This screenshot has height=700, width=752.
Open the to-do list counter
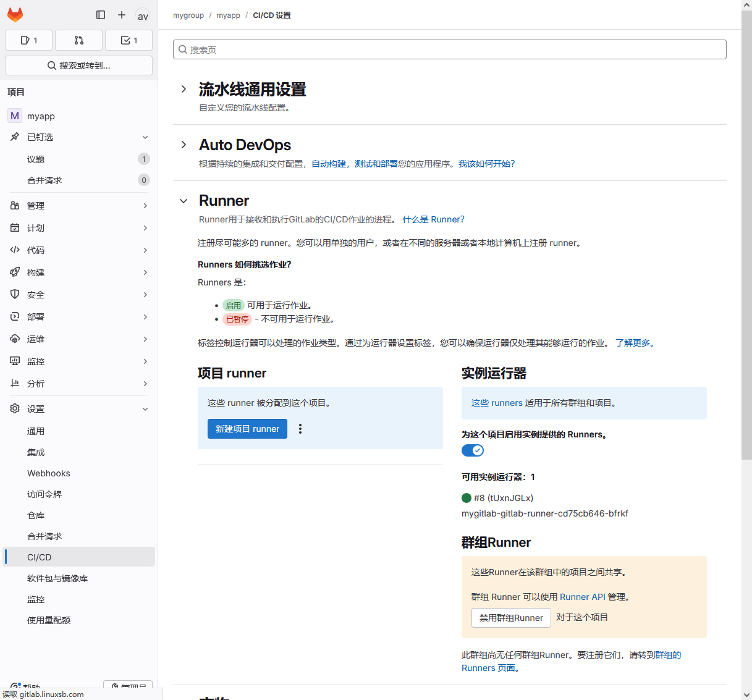tap(129, 40)
